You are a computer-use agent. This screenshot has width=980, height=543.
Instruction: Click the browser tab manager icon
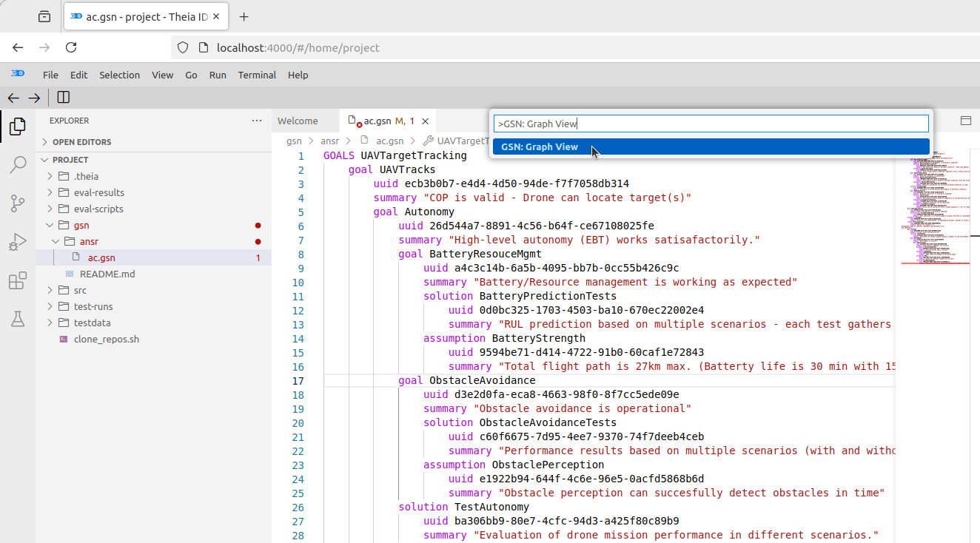(x=44, y=16)
